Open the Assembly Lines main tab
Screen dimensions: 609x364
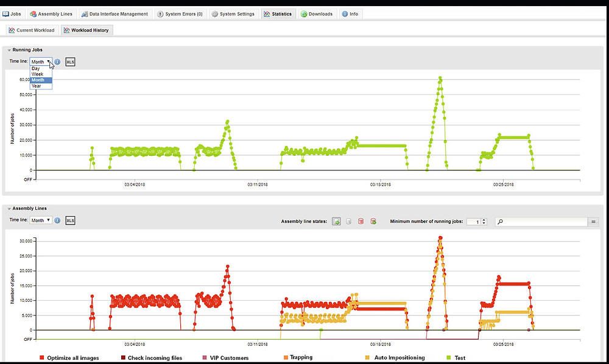pos(51,14)
